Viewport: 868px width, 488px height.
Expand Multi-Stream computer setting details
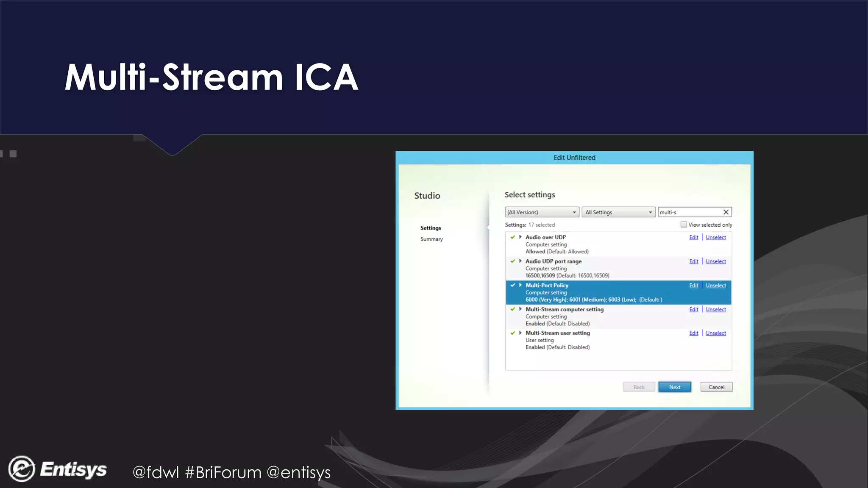520,309
